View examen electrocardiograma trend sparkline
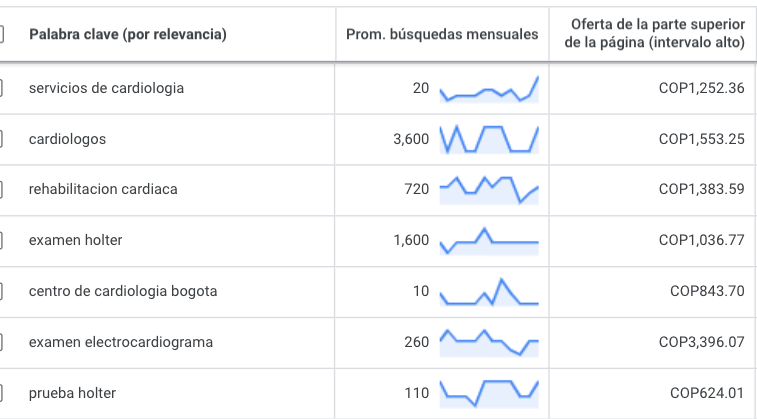The image size is (757, 419). tap(489, 343)
